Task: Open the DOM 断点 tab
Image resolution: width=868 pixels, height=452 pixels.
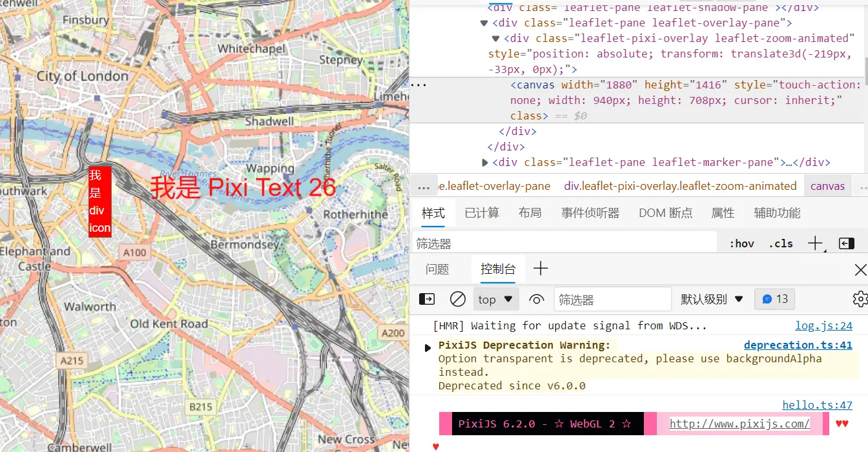Action: [665, 213]
